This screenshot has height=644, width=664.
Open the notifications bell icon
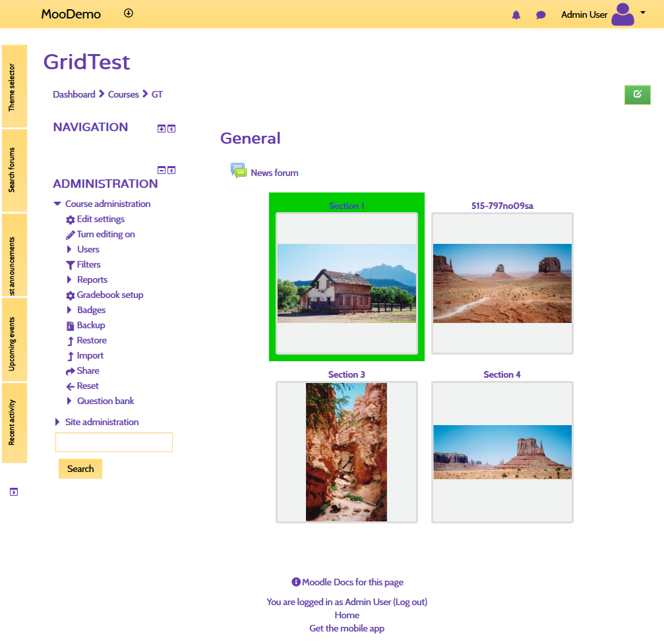[x=516, y=15]
